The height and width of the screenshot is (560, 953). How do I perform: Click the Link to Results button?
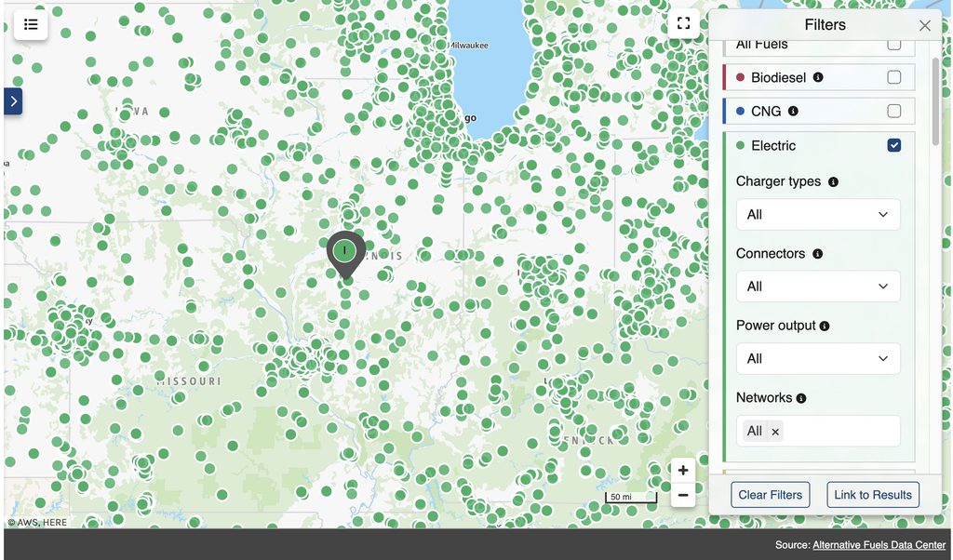[x=873, y=494]
